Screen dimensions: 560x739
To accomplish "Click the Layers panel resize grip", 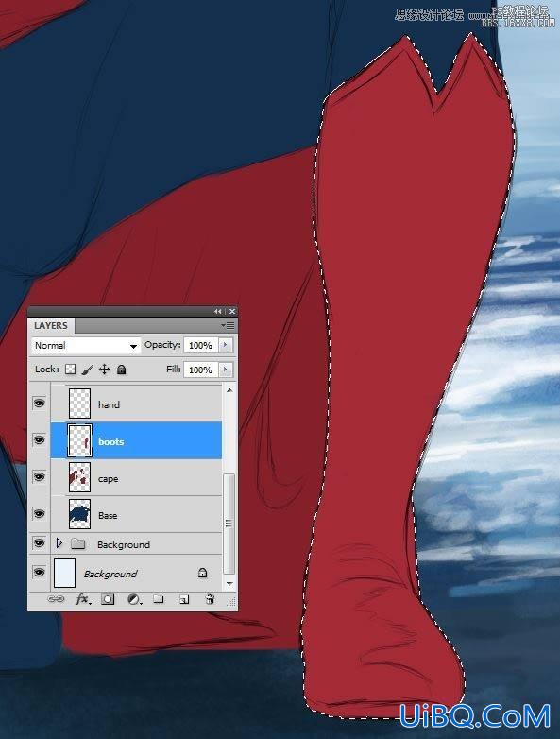I will click(x=231, y=602).
